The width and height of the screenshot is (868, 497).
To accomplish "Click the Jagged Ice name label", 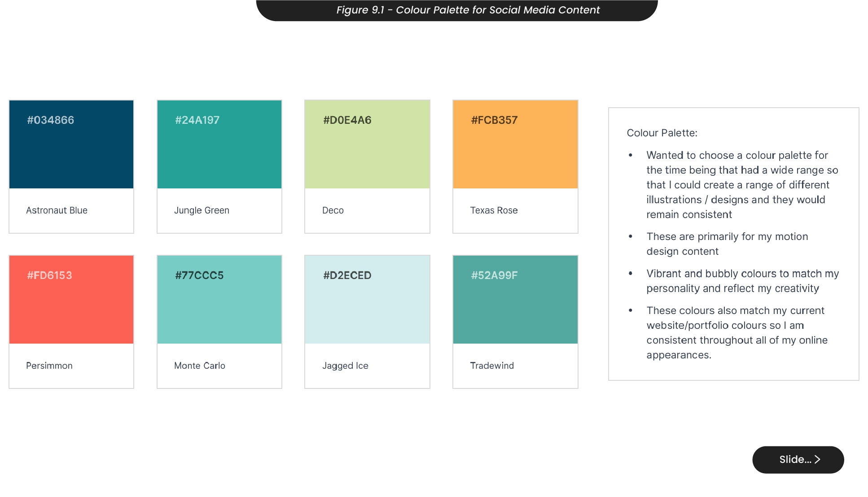I will pyautogui.click(x=345, y=366).
